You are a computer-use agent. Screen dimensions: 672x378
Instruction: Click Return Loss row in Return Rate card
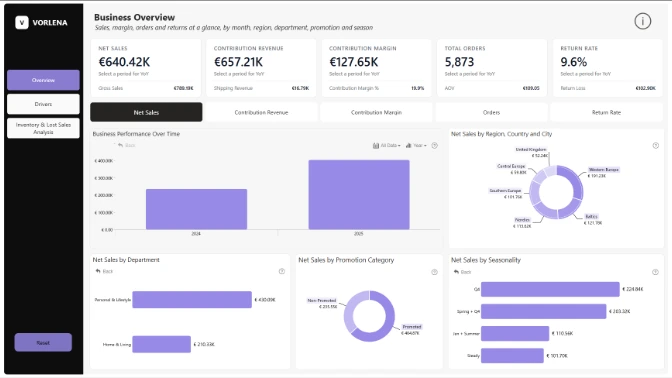[608, 88]
